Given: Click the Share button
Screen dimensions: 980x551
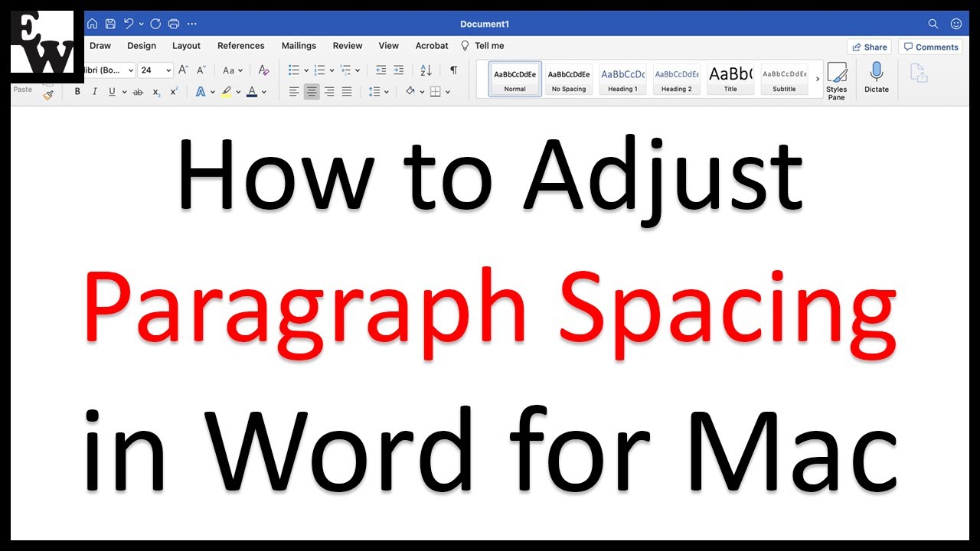Looking at the screenshot, I should point(869,47).
